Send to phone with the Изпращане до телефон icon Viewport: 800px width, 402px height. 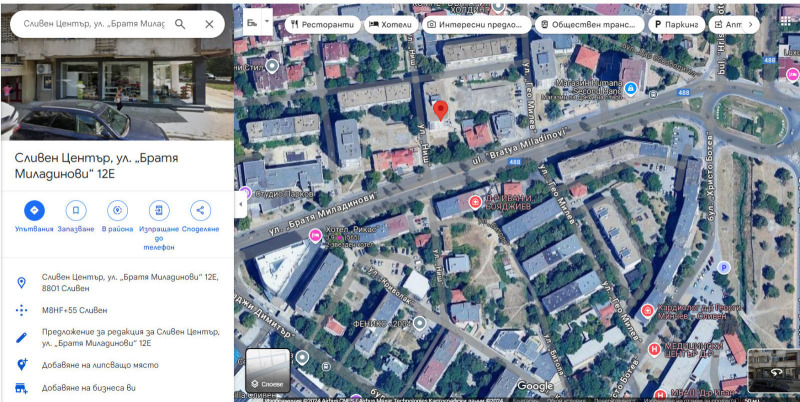click(159, 210)
